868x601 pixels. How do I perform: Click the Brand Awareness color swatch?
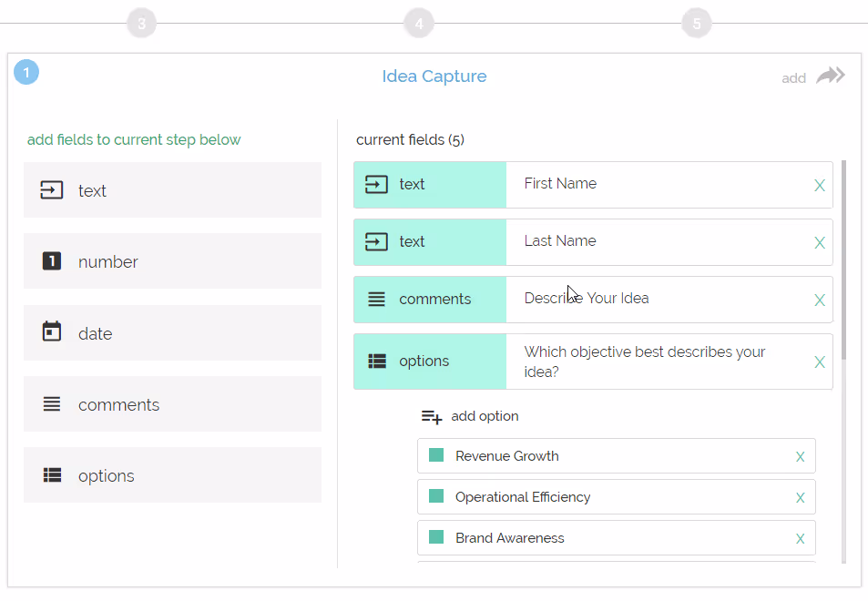click(438, 537)
